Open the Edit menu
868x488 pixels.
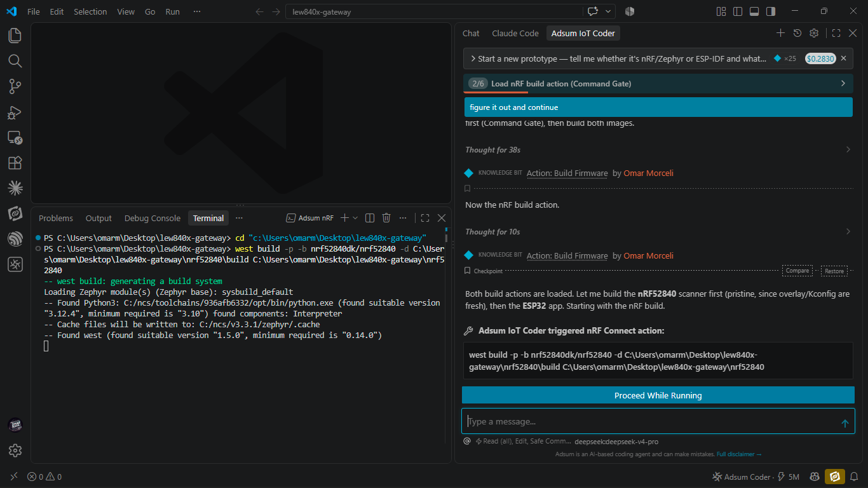coord(57,11)
